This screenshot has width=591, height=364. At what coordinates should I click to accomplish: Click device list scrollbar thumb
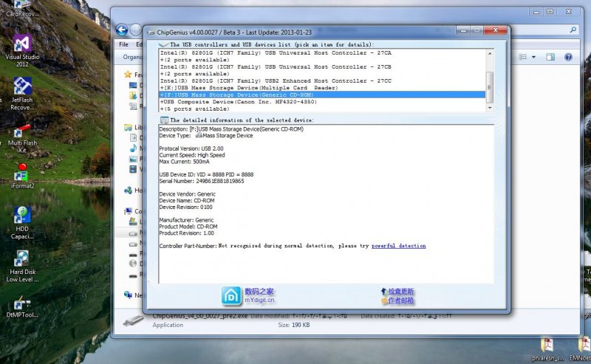[490, 87]
